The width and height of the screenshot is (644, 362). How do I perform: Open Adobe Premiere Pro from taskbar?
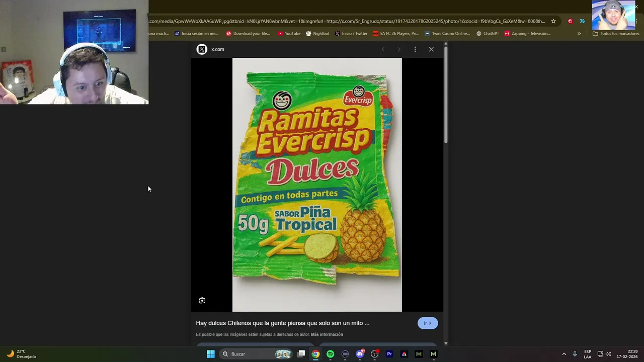click(389, 354)
